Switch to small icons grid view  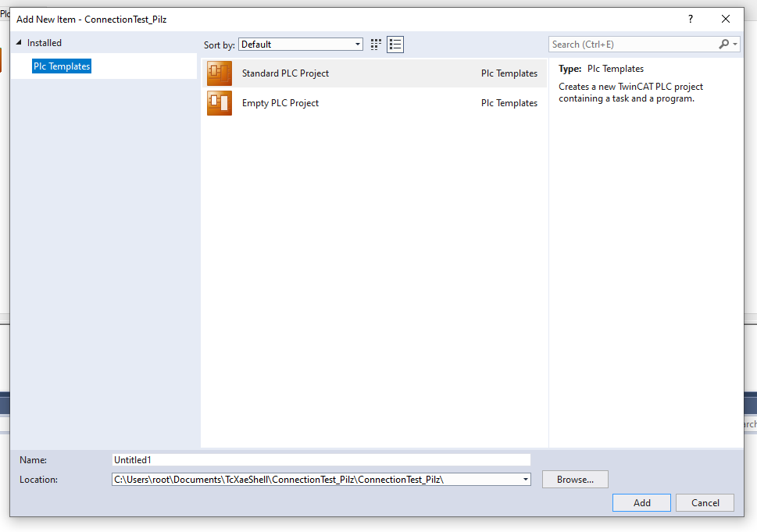pos(376,45)
